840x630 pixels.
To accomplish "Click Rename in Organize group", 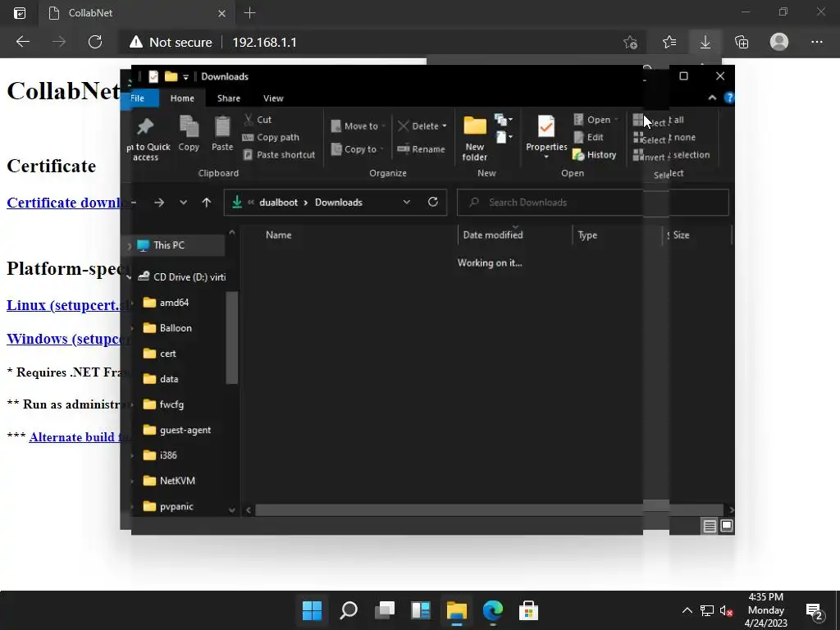I will [x=421, y=149].
